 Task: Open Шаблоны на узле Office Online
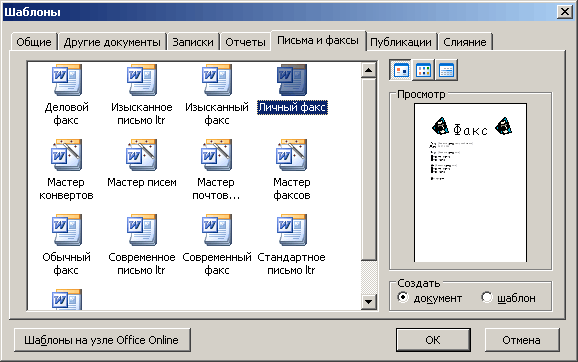click(x=102, y=340)
